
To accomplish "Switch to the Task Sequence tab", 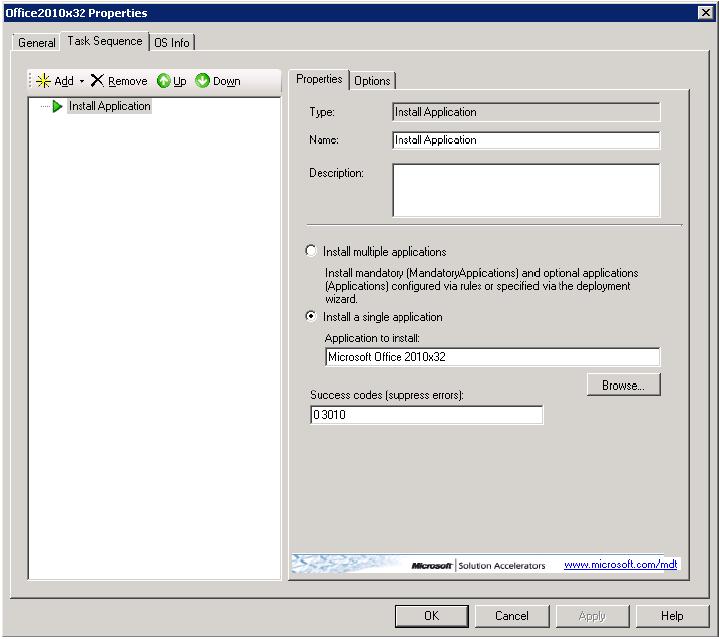I will coord(105,41).
